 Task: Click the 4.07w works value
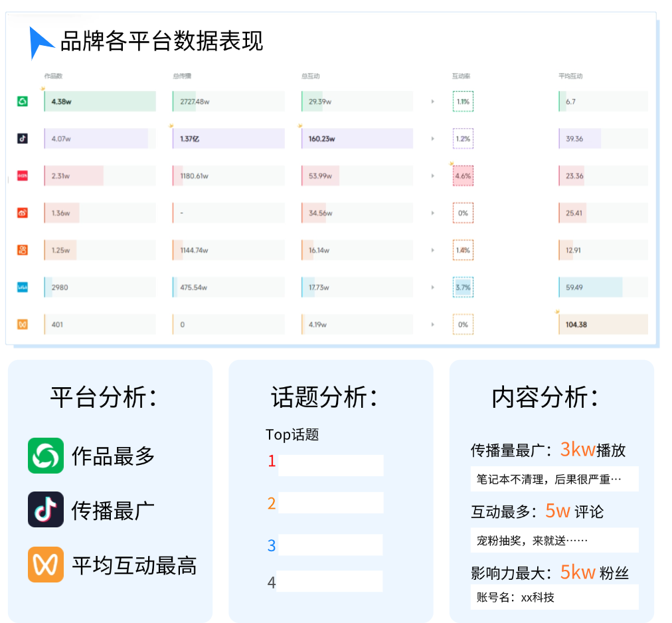61,139
